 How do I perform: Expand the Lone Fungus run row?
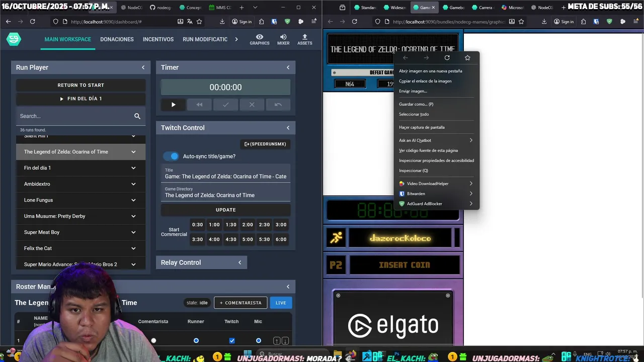(133, 200)
